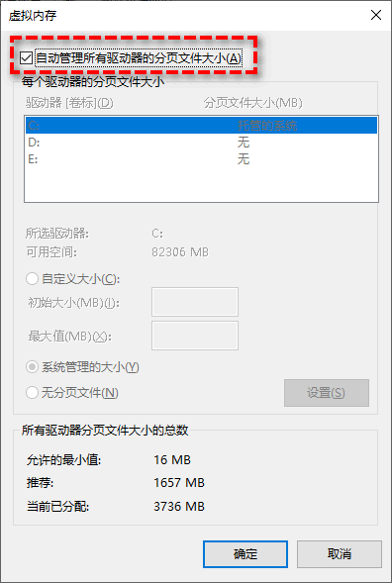Click into the 初始大小(MB) input box

pos(195,302)
